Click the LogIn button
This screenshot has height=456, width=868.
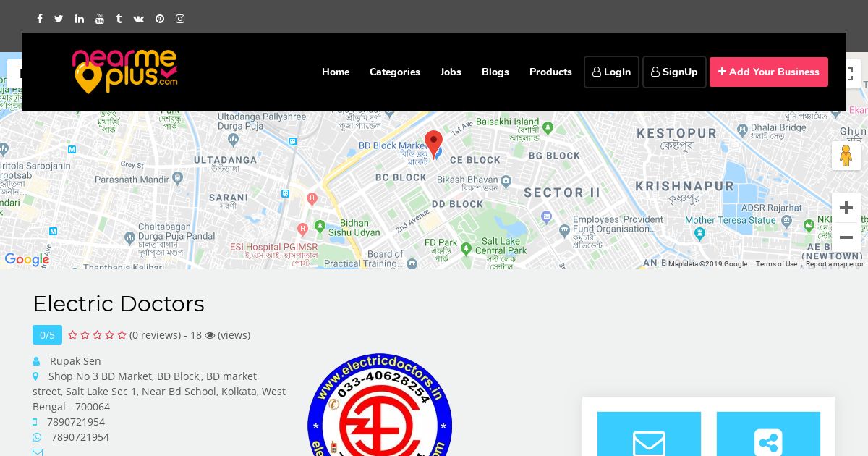click(x=611, y=72)
